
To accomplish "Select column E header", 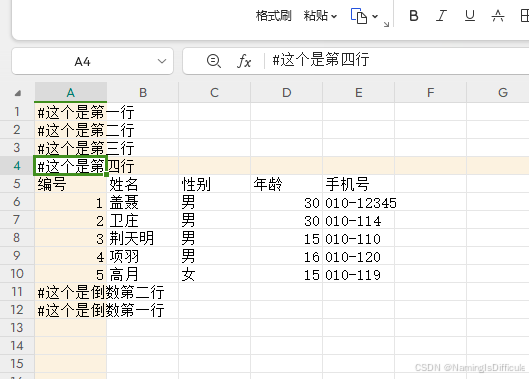I will pos(359,92).
